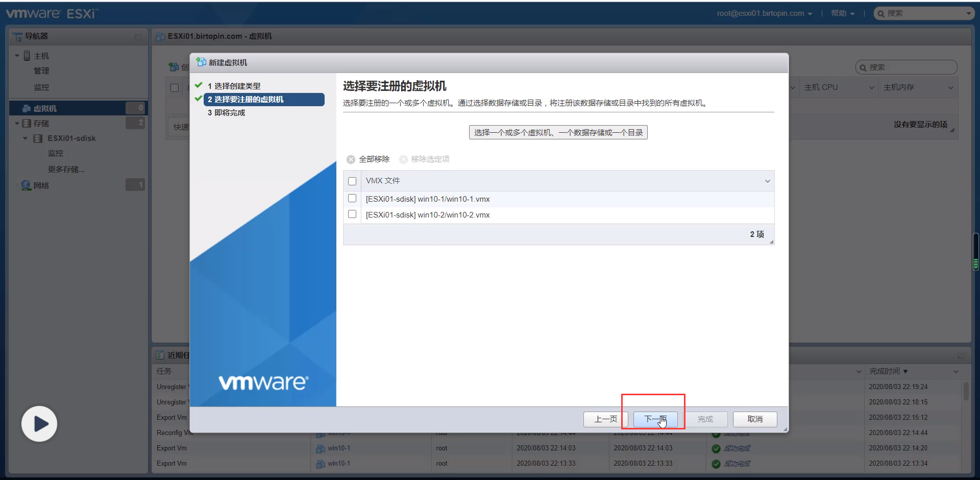Click the recent tasks panel corner icon
The image size is (980, 480).
click(x=961, y=355)
